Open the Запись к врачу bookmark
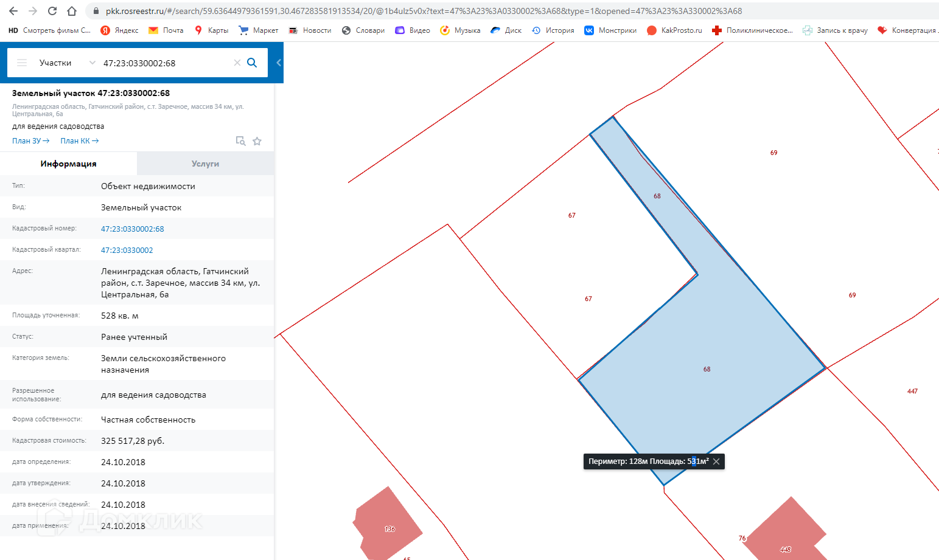Image resolution: width=939 pixels, height=560 pixels. pyautogui.click(x=835, y=30)
